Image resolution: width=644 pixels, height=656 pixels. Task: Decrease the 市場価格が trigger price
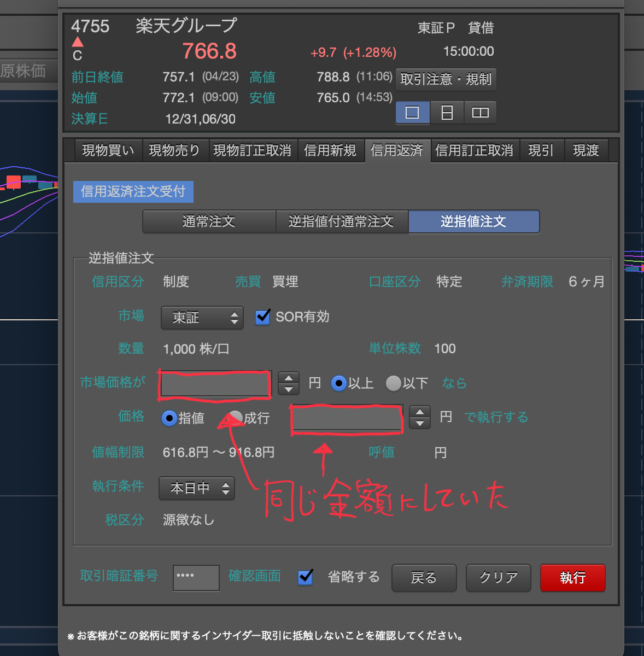[x=289, y=389]
